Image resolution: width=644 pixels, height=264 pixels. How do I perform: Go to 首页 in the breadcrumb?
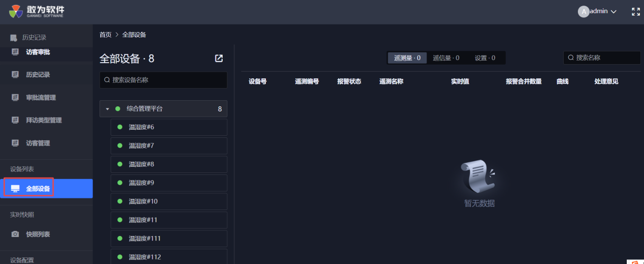(x=105, y=35)
